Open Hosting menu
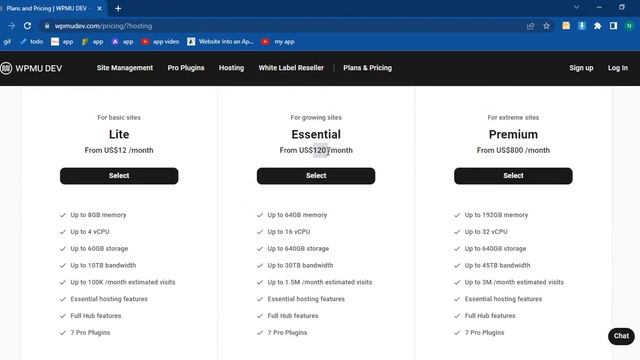 click(231, 68)
